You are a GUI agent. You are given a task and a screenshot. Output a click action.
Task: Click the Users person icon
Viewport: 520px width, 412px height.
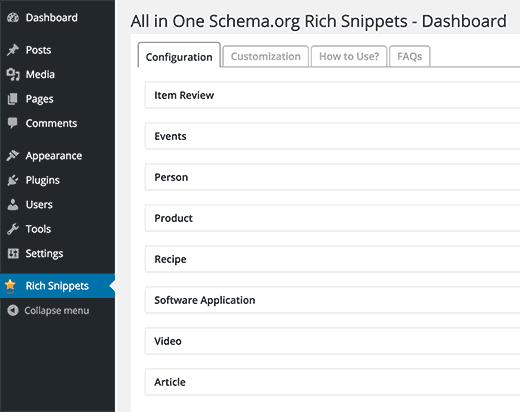pyautogui.click(x=13, y=204)
